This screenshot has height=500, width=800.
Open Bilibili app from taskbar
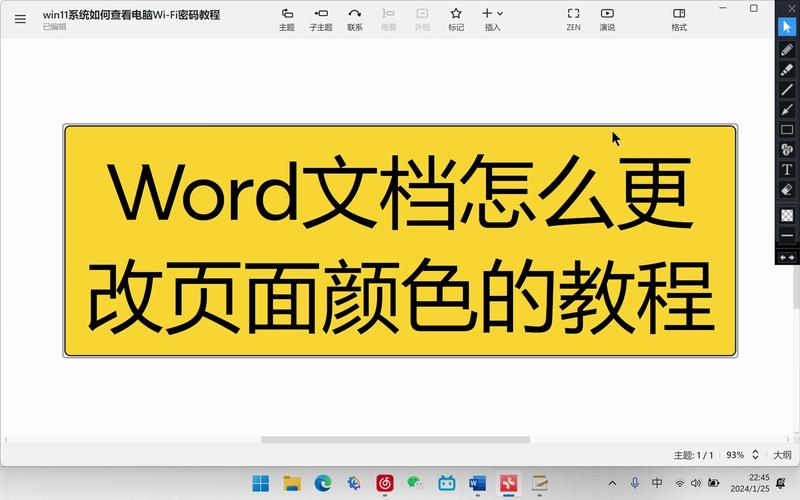[446, 483]
